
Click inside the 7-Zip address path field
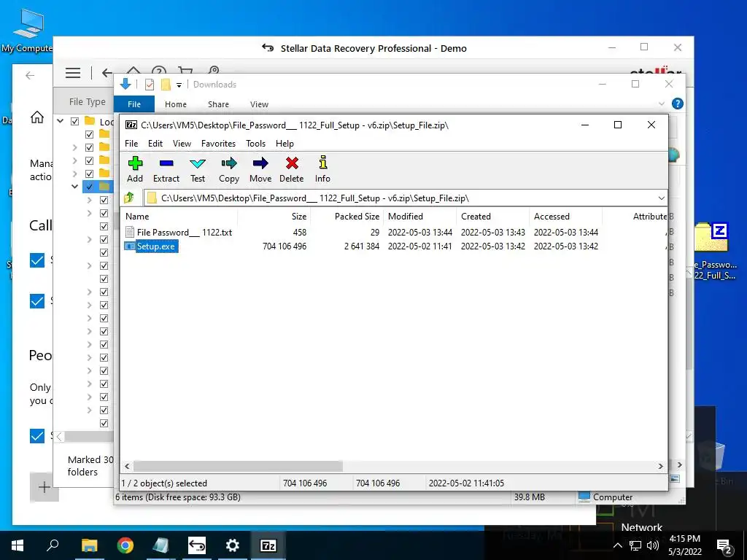(x=405, y=198)
